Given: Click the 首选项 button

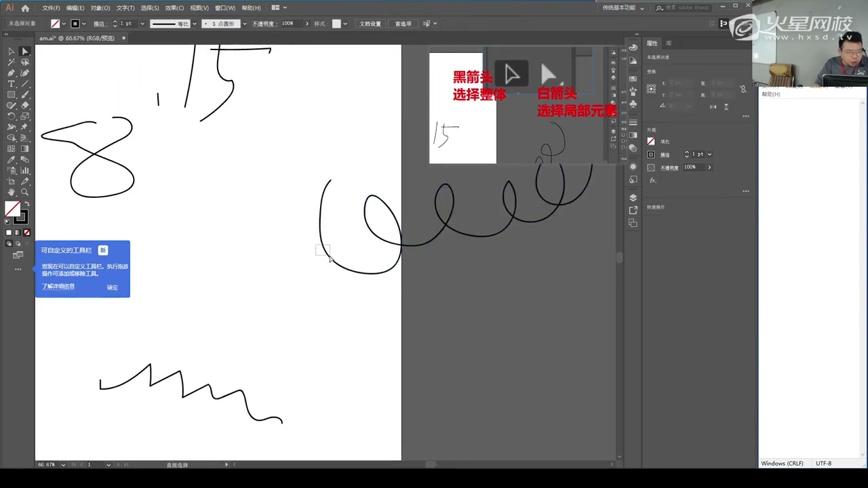Looking at the screenshot, I should 403,24.
